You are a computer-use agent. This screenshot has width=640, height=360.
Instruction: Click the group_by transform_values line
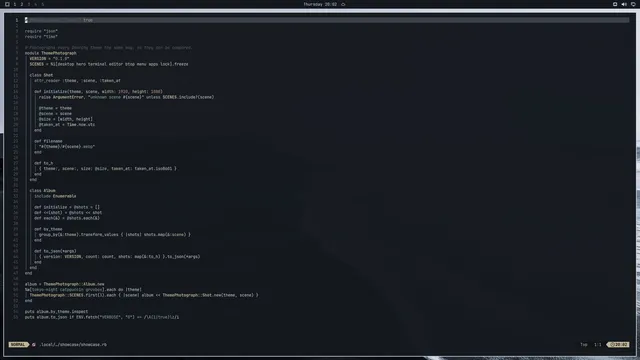pos(115,235)
